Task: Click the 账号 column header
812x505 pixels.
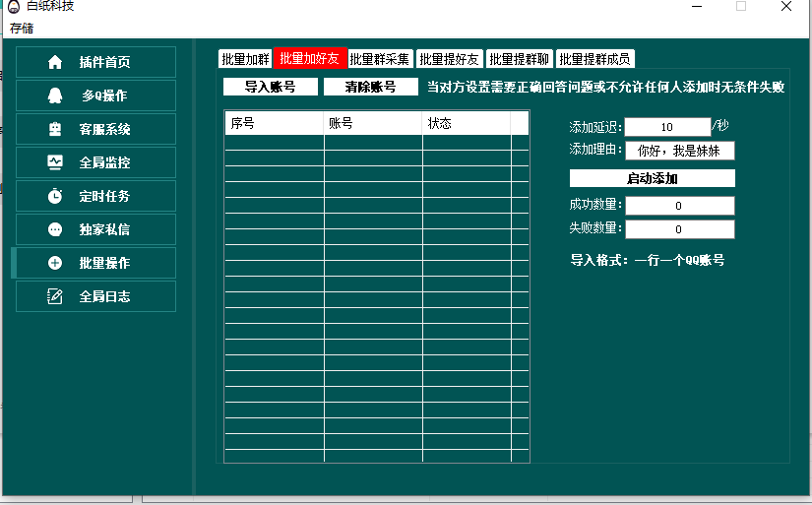Action: pyautogui.click(x=373, y=123)
